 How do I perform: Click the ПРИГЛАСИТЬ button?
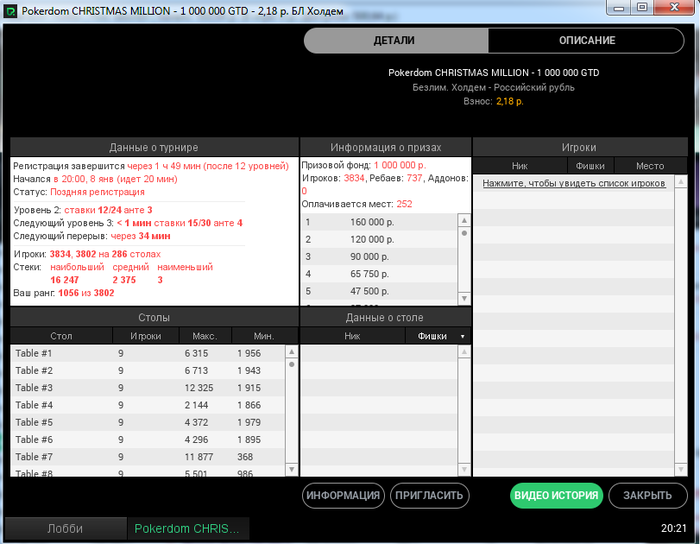click(429, 495)
